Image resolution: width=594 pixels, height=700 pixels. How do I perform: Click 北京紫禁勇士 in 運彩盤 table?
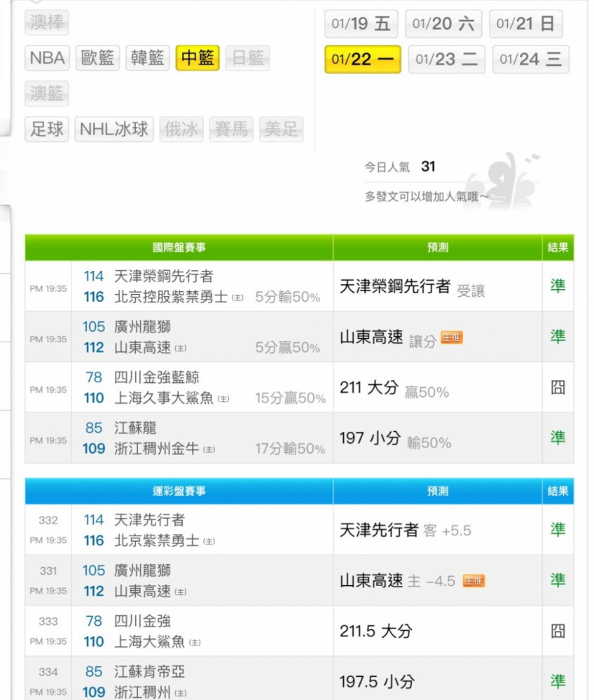pyautogui.click(x=157, y=540)
